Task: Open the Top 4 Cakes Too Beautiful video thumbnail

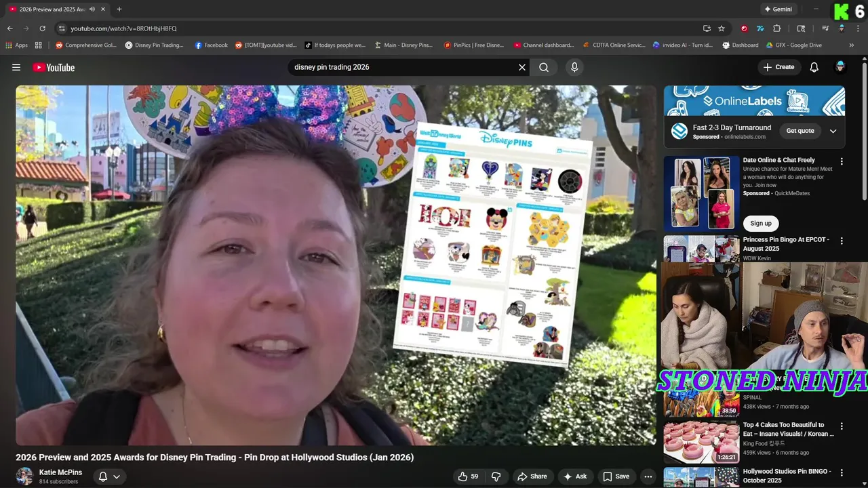Action: coord(701,442)
